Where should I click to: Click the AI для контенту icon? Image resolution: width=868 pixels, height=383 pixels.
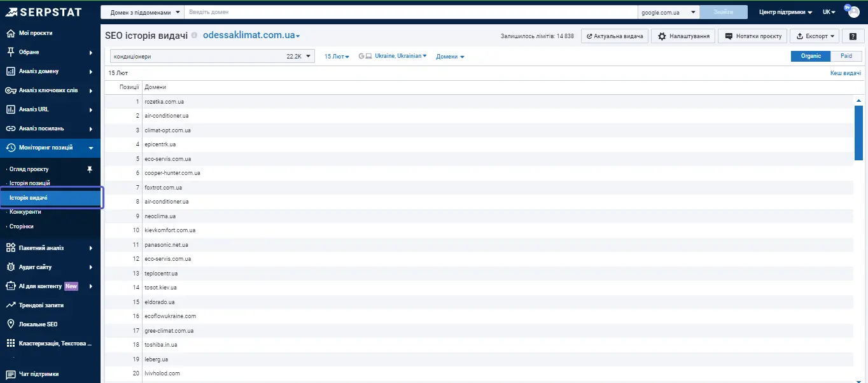tap(10, 286)
